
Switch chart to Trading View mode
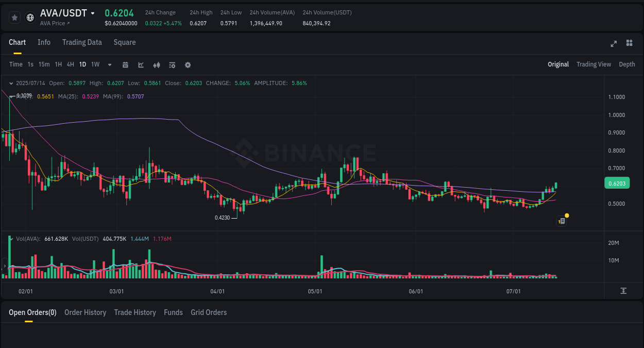click(x=594, y=64)
